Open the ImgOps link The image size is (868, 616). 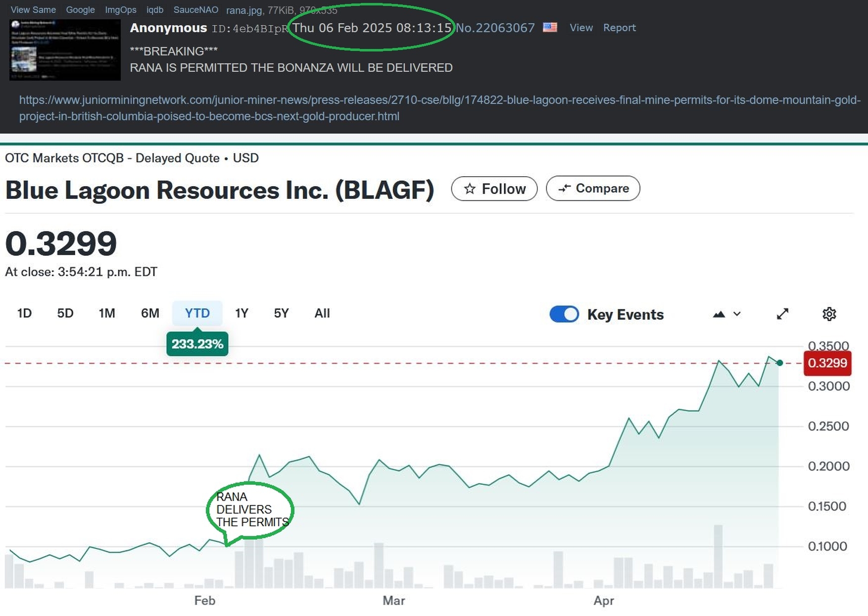(x=120, y=10)
